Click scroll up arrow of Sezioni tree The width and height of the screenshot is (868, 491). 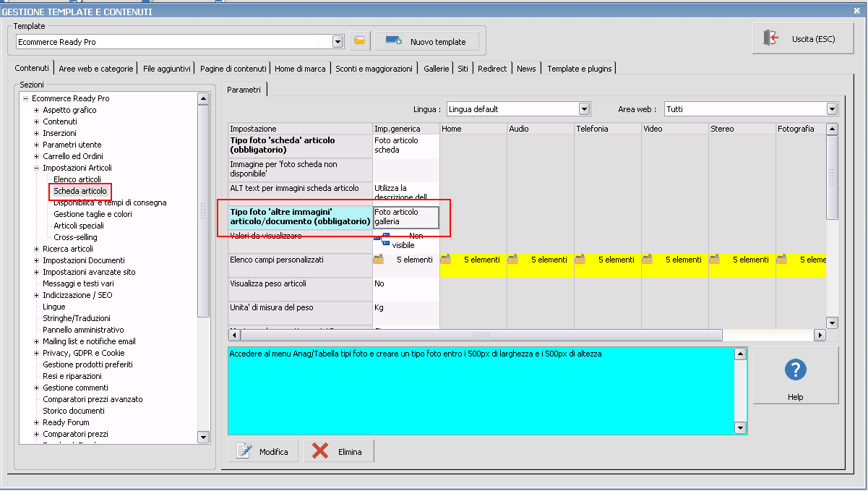(x=203, y=98)
